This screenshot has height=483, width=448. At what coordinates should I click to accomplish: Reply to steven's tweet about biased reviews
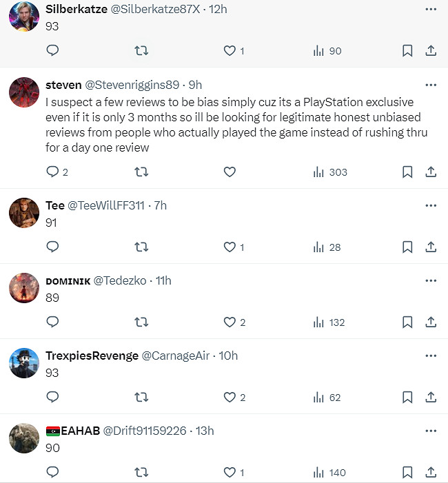53,172
